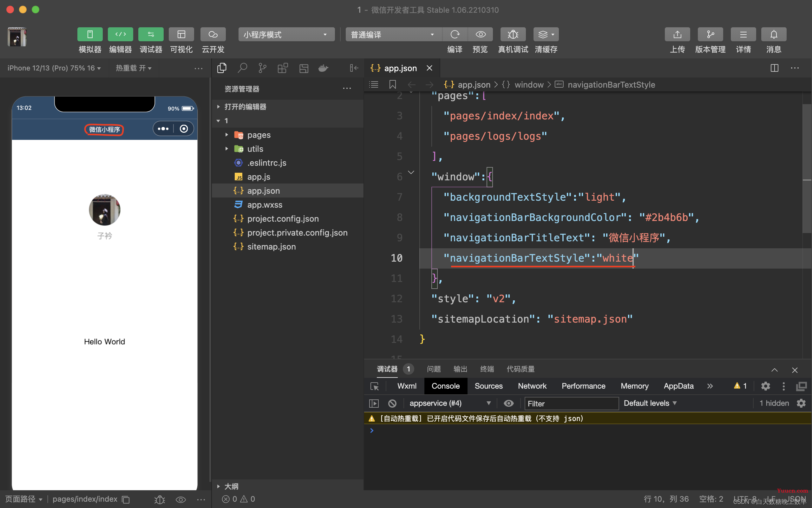
Task: Open the source control branch icon
Action: pos(262,68)
